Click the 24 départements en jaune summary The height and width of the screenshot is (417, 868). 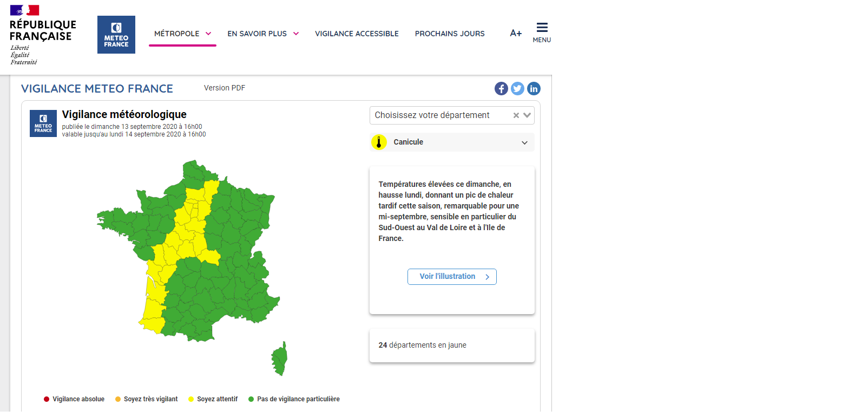tap(422, 345)
